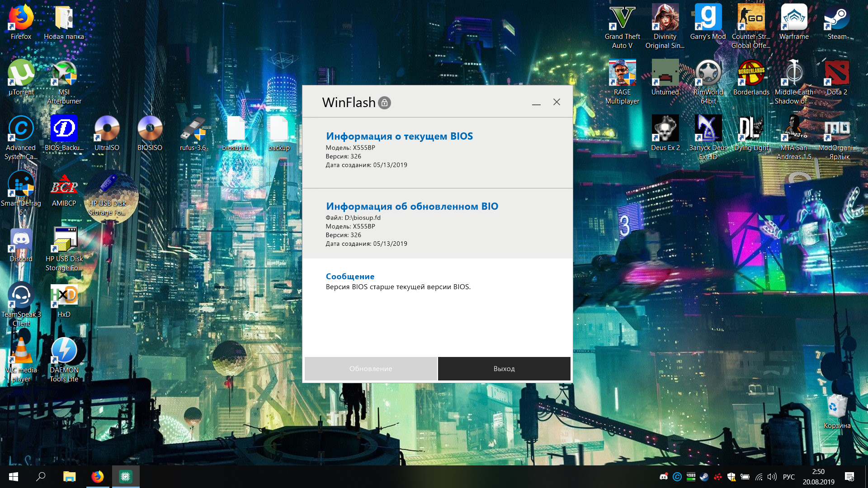Open the Windows Start menu
868x488 pixels.
pos(14,477)
